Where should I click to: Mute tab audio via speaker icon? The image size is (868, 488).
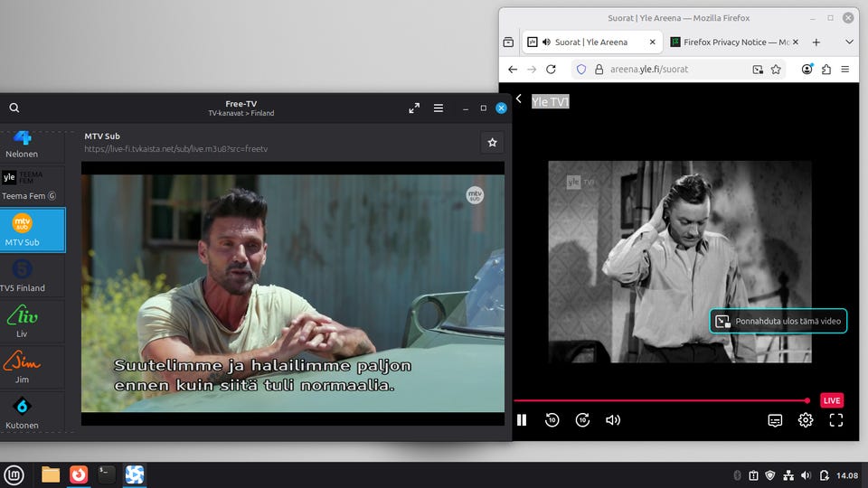click(x=546, y=42)
